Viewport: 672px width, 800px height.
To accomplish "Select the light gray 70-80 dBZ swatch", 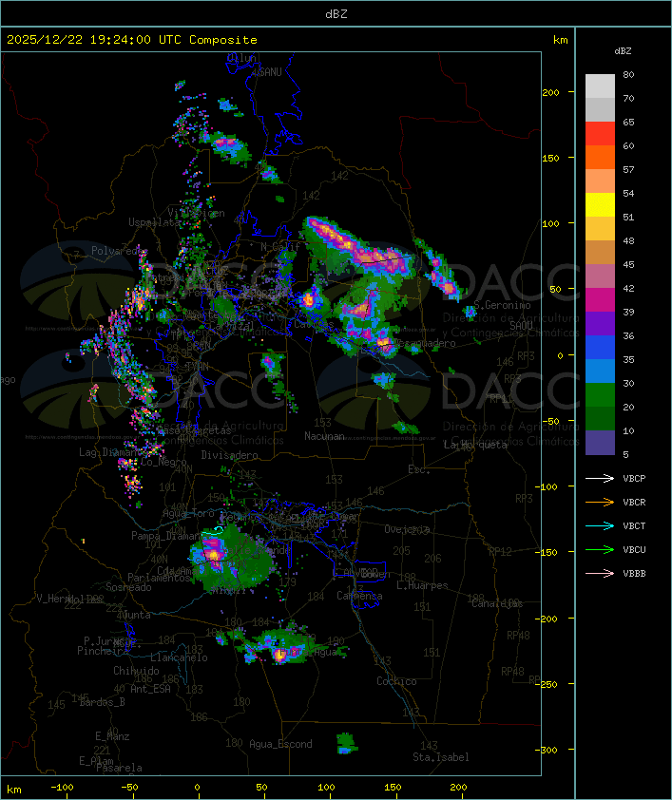I will pyautogui.click(x=600, y=86).
